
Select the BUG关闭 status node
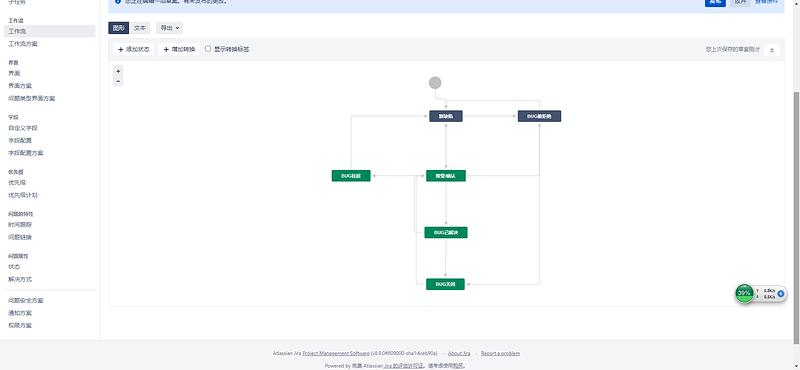pos(445,284)
